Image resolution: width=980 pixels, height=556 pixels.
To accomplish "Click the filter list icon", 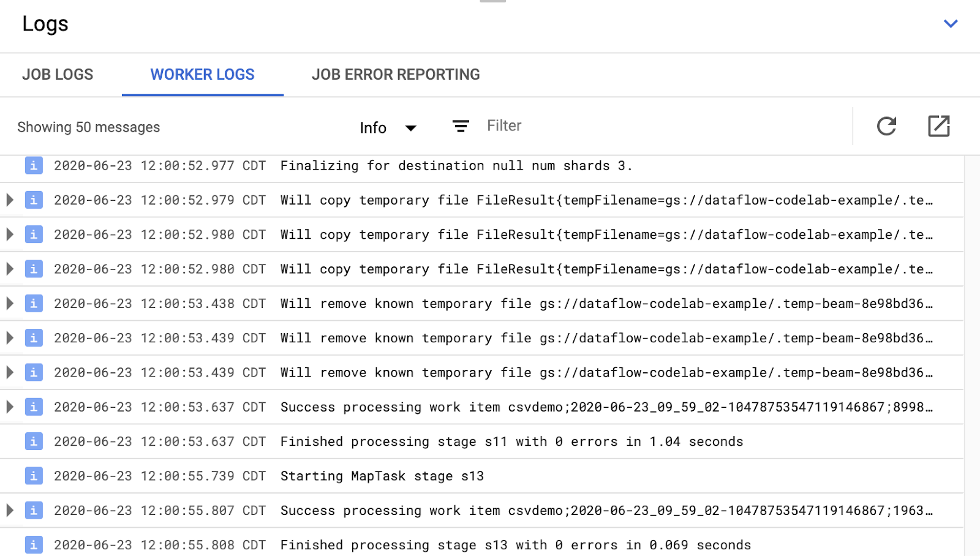I will tap(461, 126).
